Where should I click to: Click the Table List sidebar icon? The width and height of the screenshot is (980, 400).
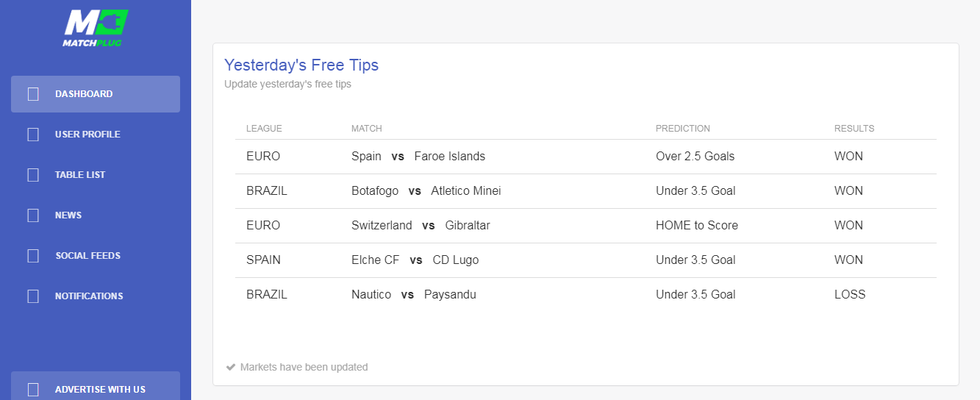point(33,175)
